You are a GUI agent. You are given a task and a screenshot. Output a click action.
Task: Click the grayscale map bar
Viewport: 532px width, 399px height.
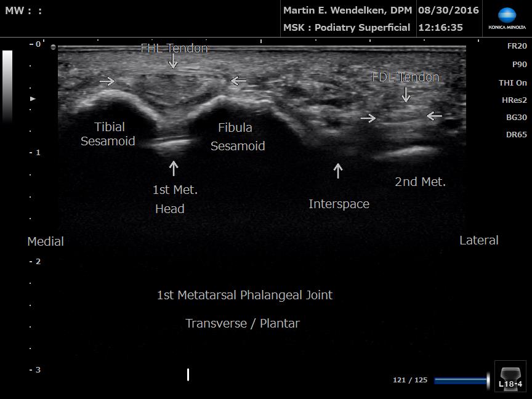(x=7, y=86)
